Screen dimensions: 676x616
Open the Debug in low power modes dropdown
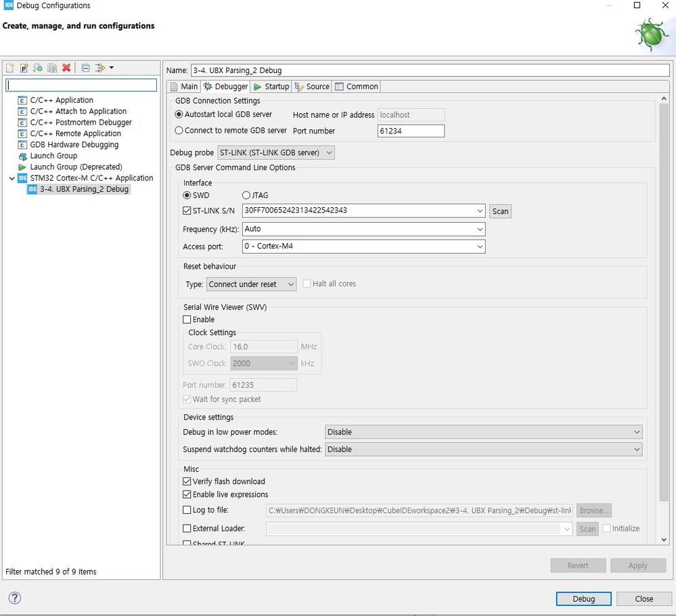click(x=483, y=432)
